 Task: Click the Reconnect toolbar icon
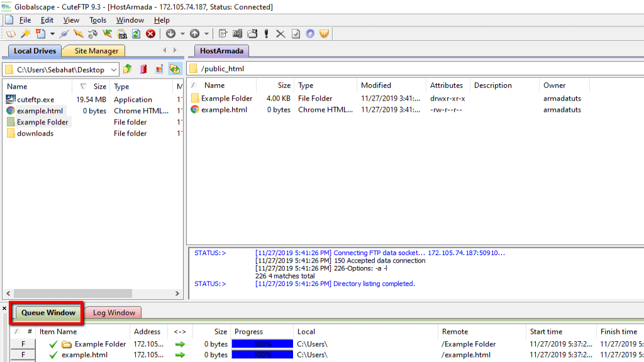pos(93,34)
